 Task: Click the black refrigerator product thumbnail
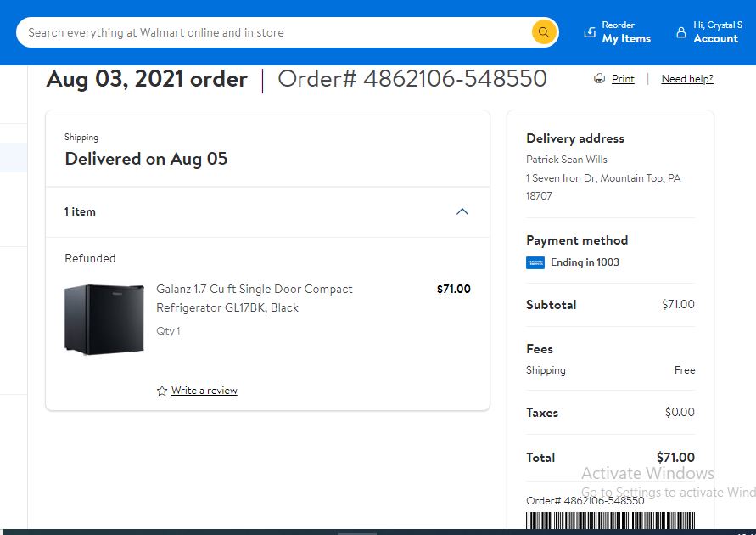104,319
